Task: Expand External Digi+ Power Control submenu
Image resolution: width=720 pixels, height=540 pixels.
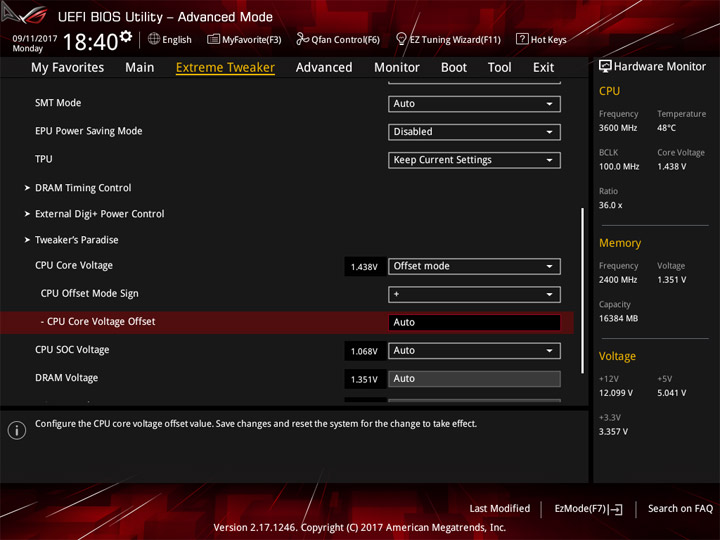Action: pos(95,214)
